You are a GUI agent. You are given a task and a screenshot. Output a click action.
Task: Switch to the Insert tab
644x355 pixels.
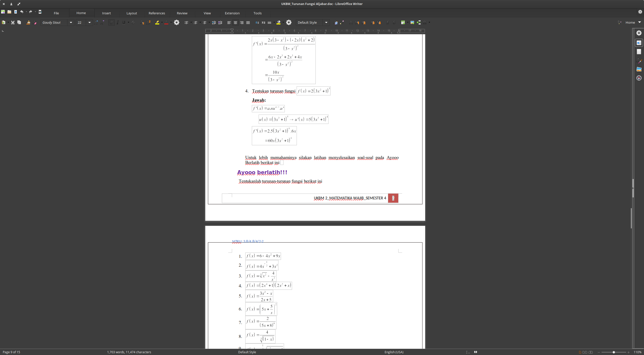pos(106,13)
